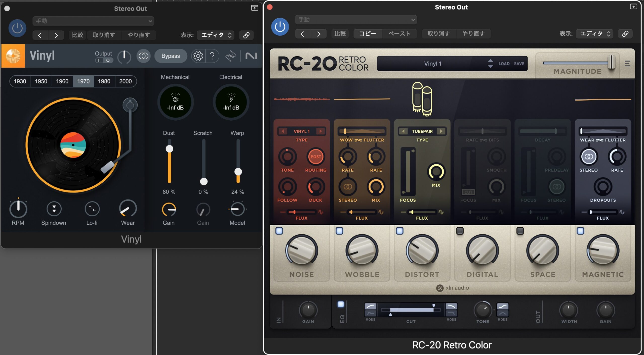Click the Magnitude slider handle
The width and height of the screenshot is (644, 355).
[612, 62]
